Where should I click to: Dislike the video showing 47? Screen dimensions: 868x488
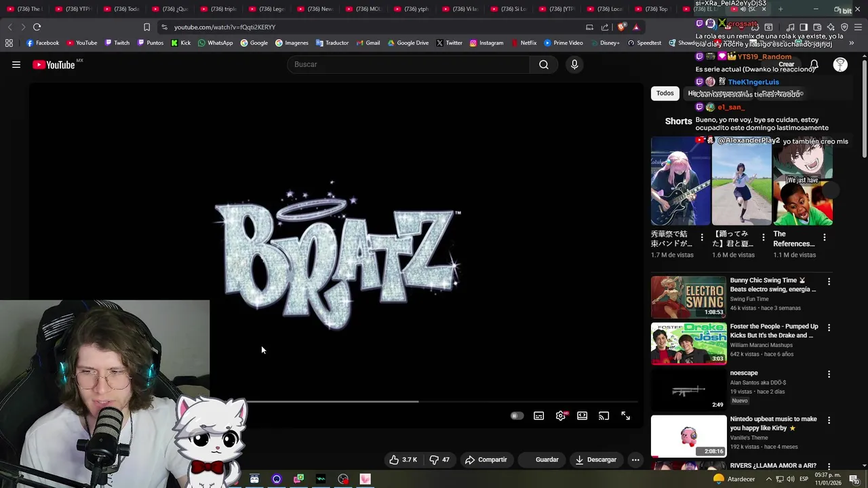[x=439, y=460]
